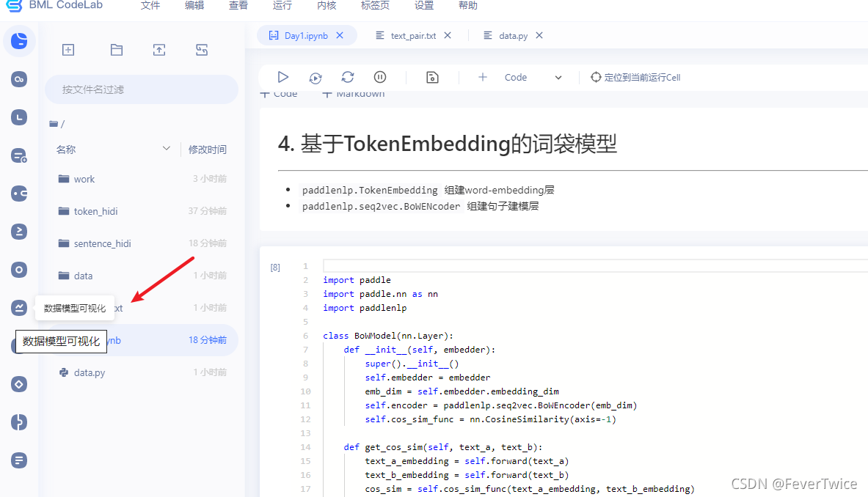Restart the kernel using the refresh icon

click(x=347, y=77)
